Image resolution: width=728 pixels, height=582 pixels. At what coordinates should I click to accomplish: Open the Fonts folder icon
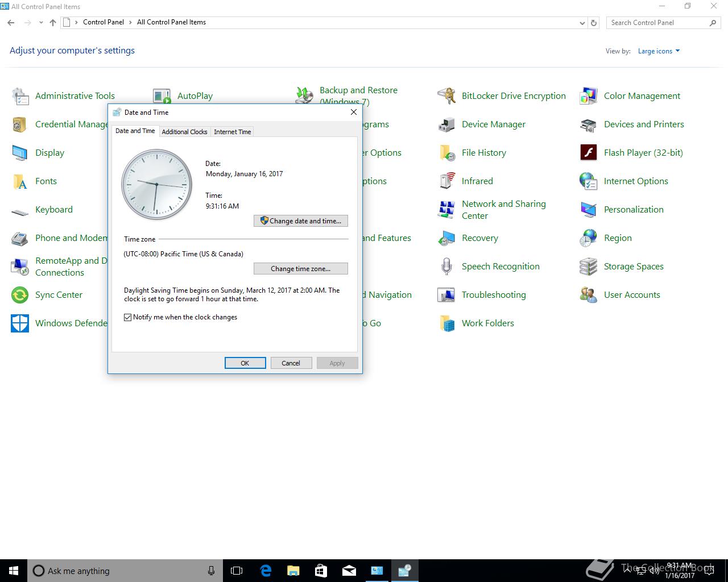(x=20, y=181)
